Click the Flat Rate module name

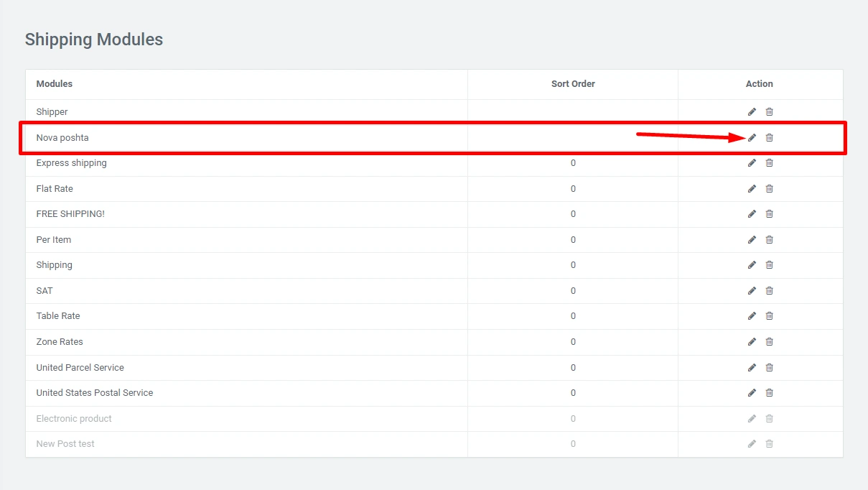[55, 189]
